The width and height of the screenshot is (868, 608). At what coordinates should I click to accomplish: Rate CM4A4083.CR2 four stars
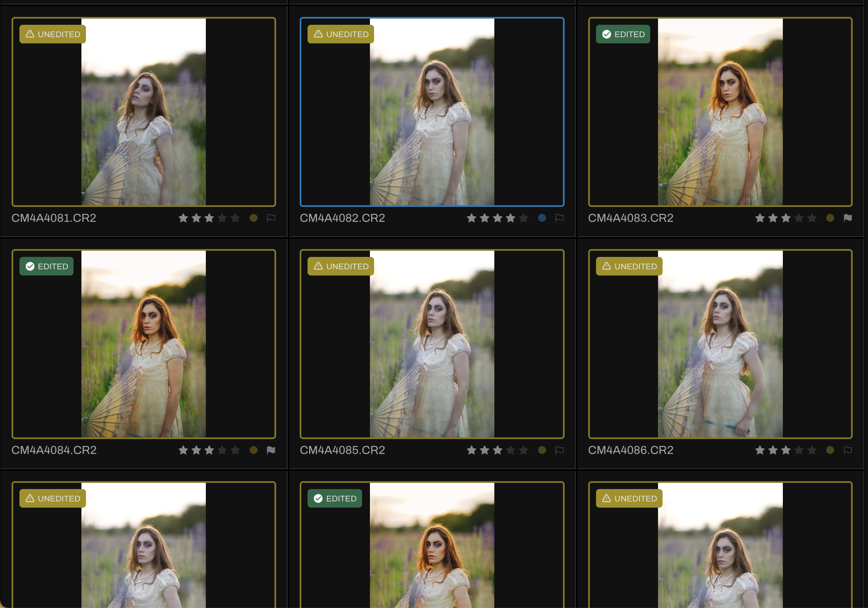799,218
